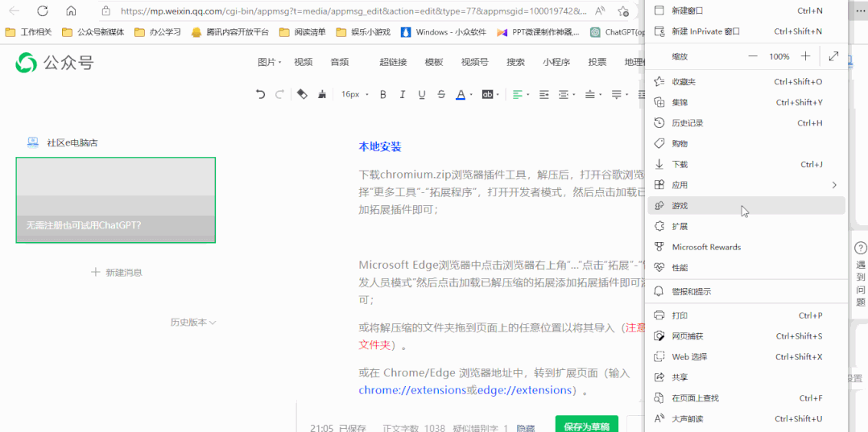
Task: Toggle strikethrough formatting
Action: coord(441,95)
